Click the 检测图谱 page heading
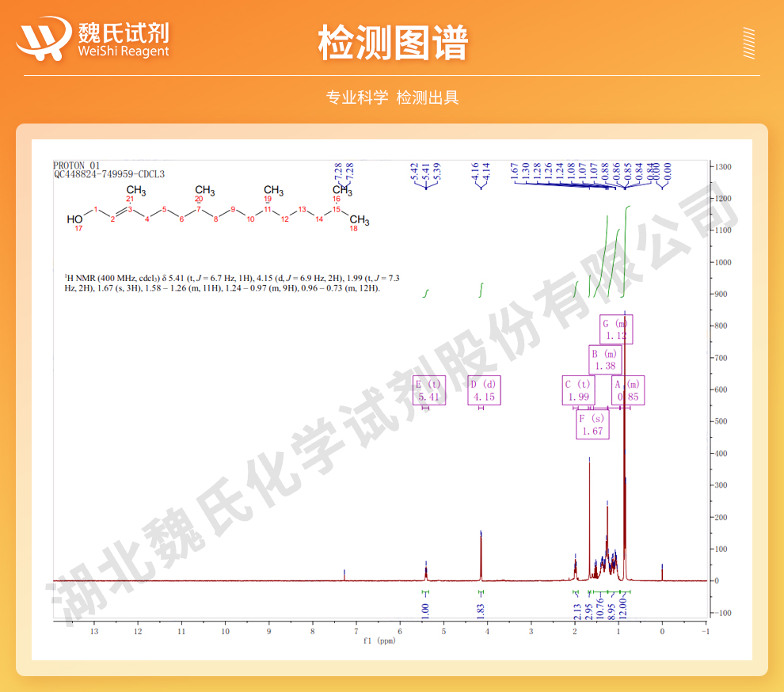 [392, 42]
